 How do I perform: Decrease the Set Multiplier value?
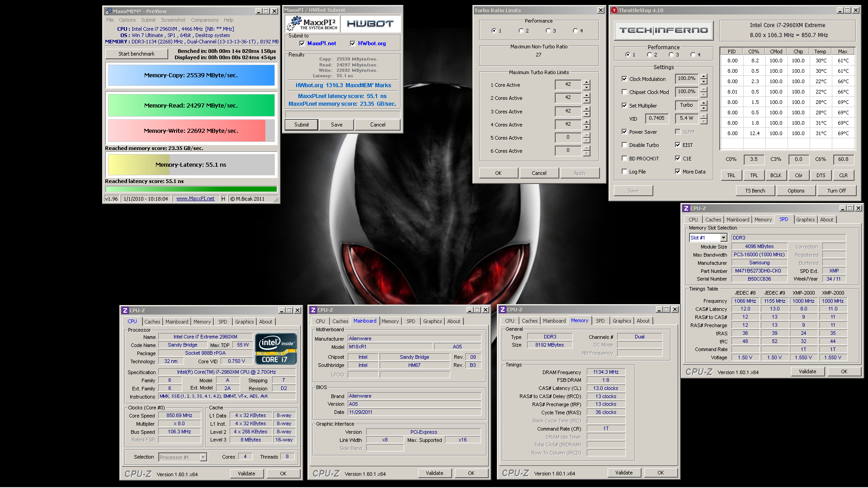703,108
